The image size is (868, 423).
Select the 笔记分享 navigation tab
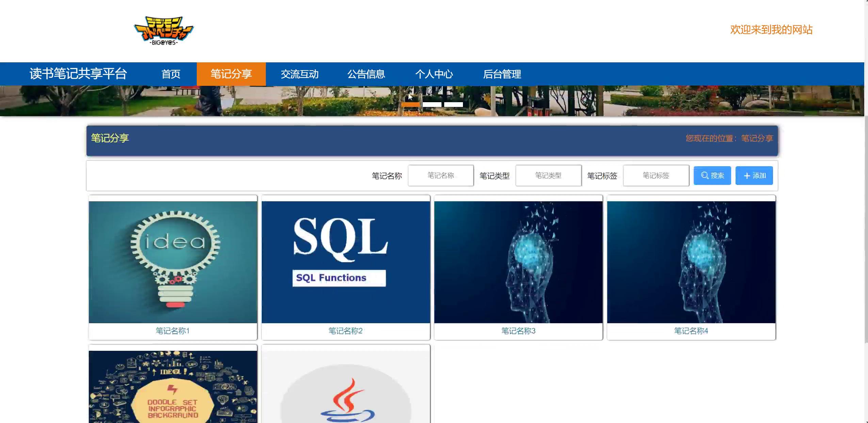[231, 74]
